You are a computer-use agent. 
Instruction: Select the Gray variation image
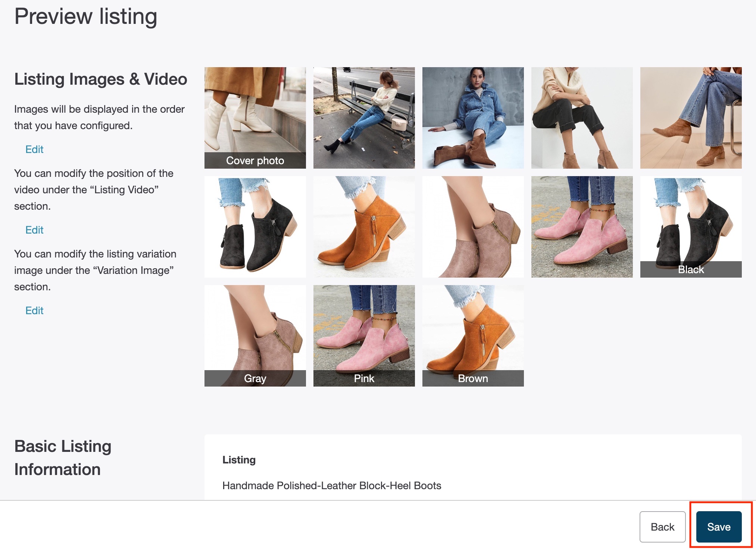click(x=255, y=335)
